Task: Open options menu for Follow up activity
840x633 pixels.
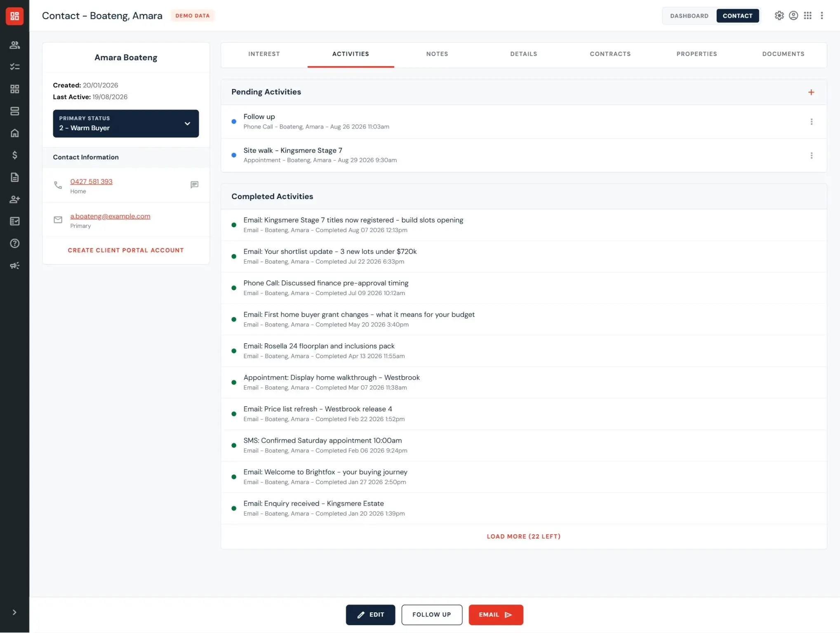Action: 811,122
